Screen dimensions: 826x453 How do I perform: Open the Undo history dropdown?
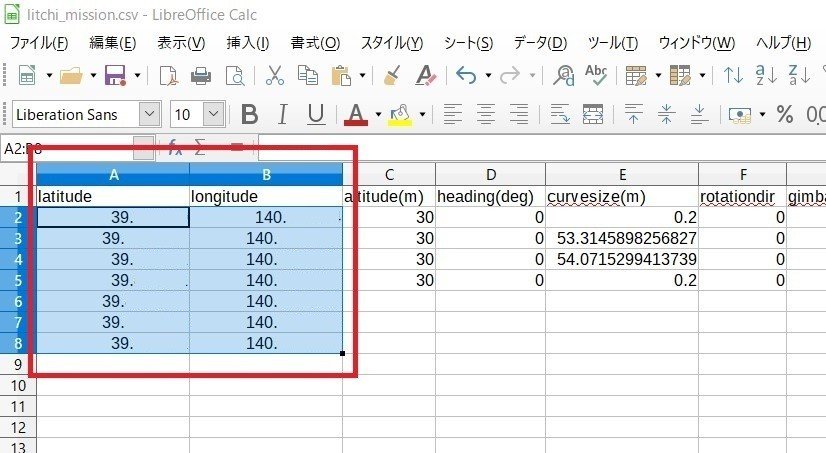[488, 75]
